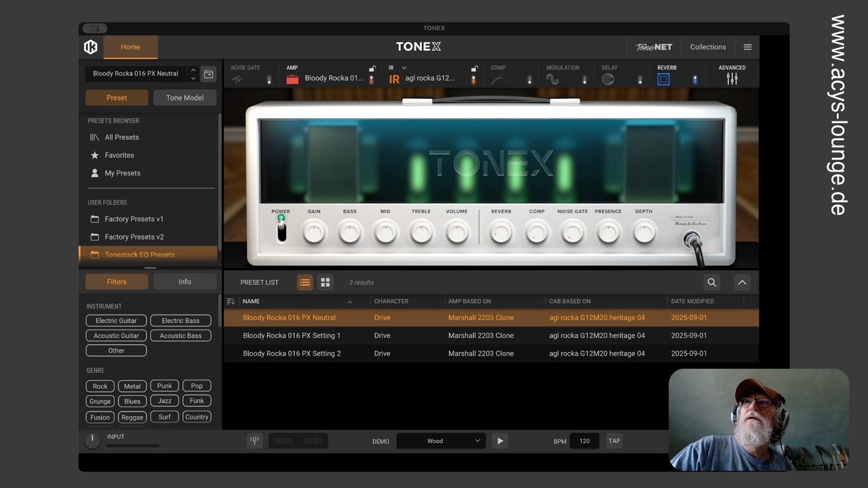Toggle the AMP lock icon
This screenshot has width=868, height=488.
point(372,68)
